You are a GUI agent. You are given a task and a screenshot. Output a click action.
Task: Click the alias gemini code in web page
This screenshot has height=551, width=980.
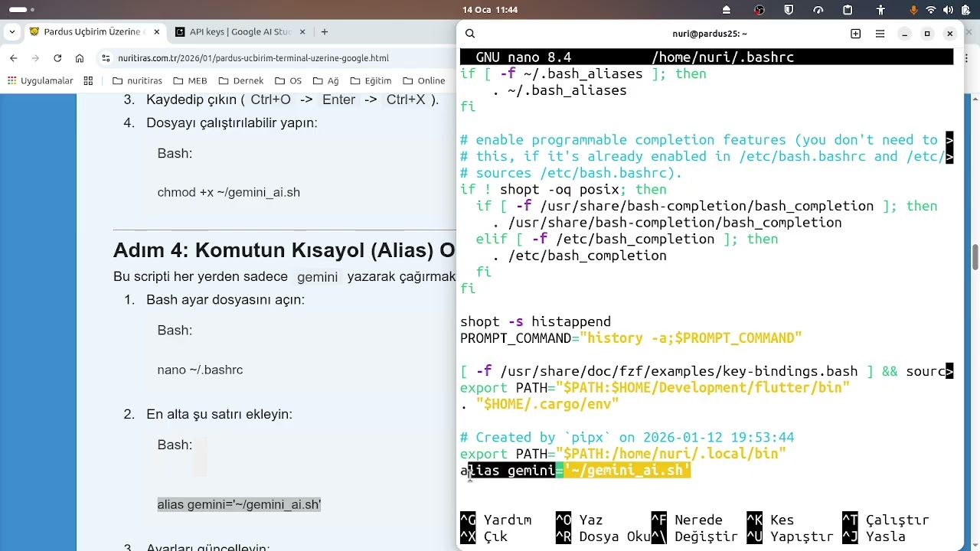(x=239, y=504)
